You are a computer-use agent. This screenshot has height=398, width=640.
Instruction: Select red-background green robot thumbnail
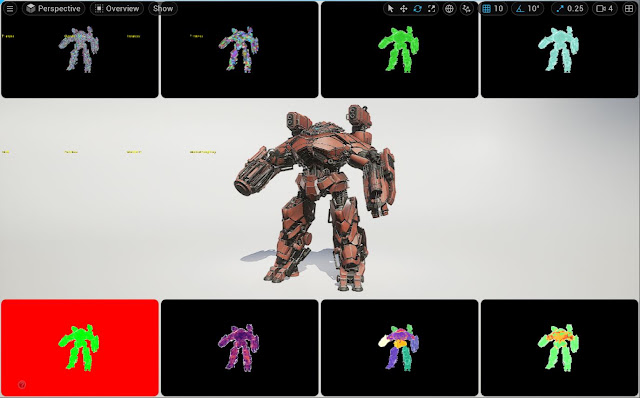[x=80, y=348]
